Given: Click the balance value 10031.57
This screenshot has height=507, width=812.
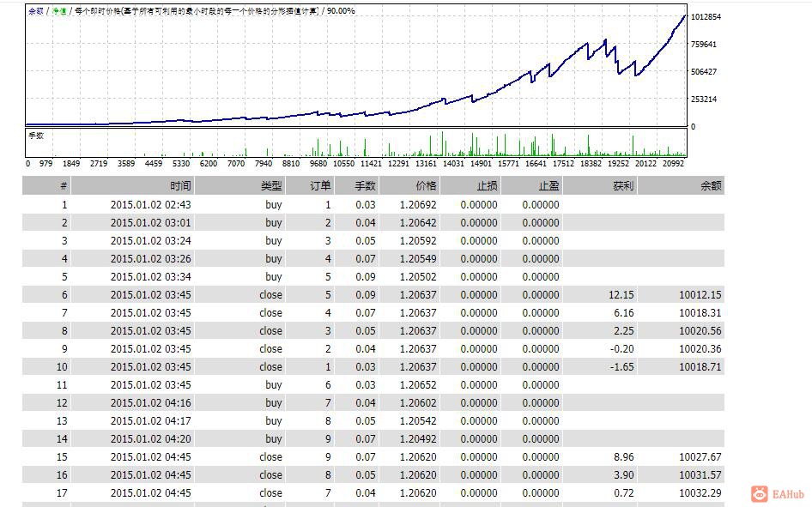Looking at the screenshot, I should [x=700, y=475].
